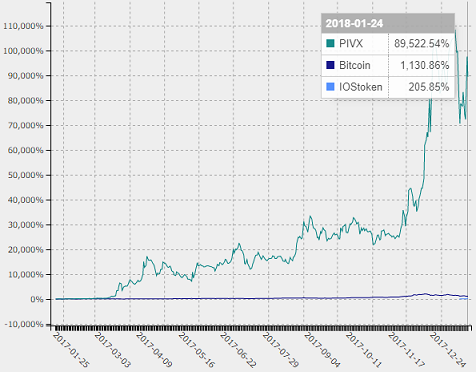Click the Bitcoin dark blue swatch

[330, 65]
